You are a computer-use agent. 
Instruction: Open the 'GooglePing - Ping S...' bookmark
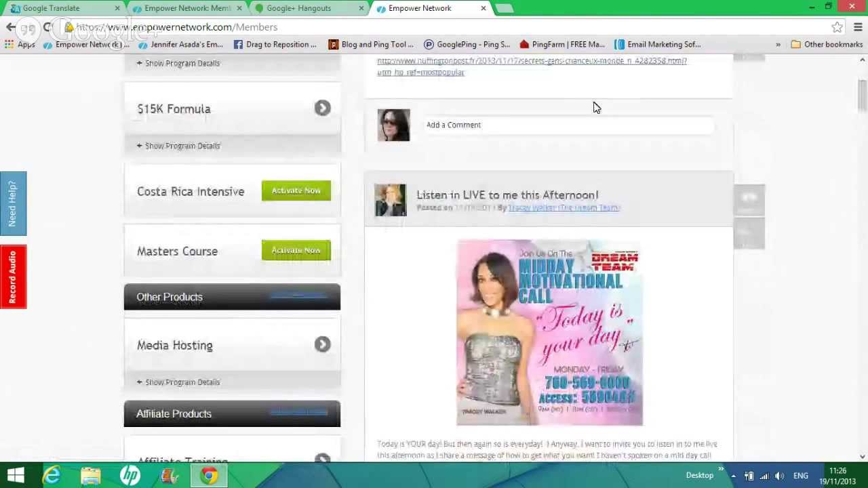467,45
